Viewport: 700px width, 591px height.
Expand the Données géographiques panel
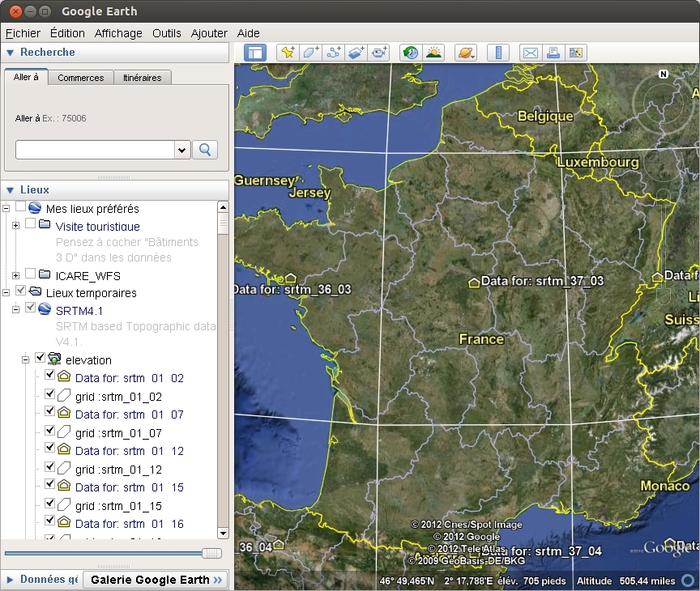pos(10,580)
